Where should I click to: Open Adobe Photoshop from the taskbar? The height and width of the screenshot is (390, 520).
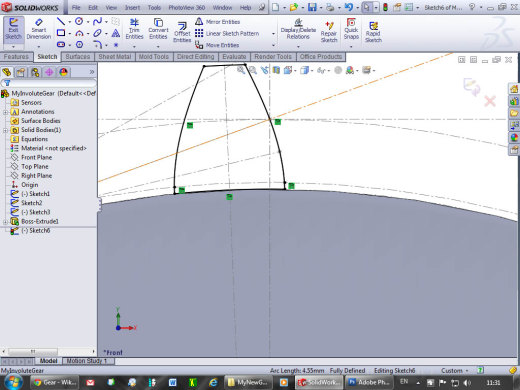coord(369,382)
